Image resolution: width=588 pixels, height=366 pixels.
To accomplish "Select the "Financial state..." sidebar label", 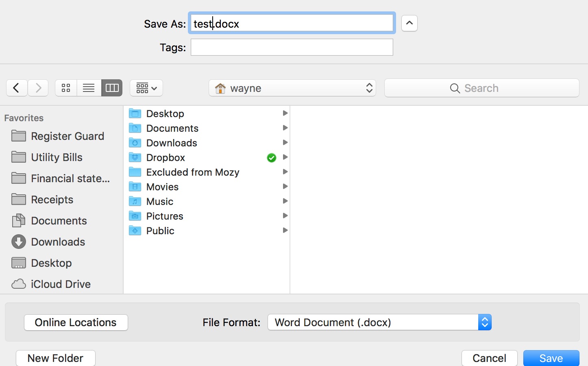I will click(x=70, y=179).
